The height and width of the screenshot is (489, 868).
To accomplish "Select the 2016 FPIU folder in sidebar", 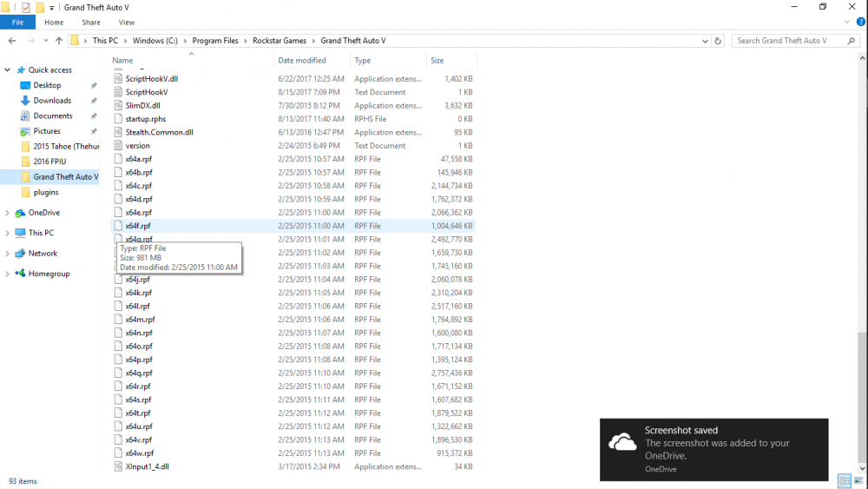I will (x=49, y=162).
